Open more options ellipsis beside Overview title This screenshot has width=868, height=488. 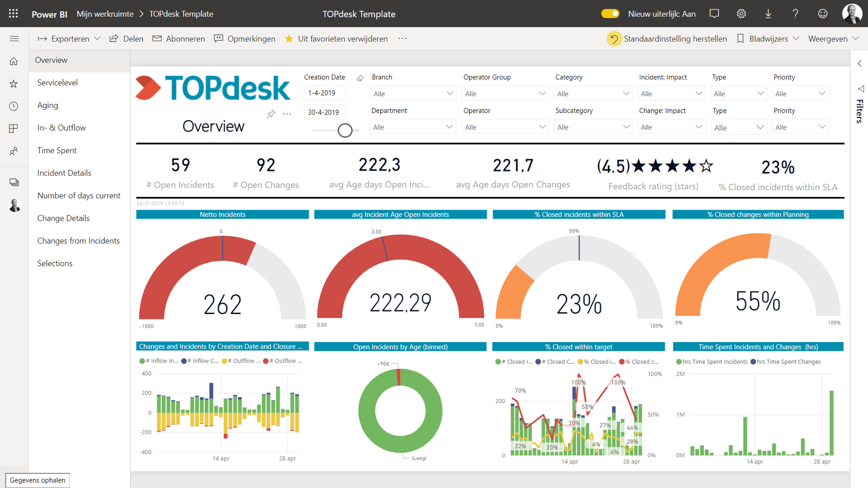tap(287, 114)
